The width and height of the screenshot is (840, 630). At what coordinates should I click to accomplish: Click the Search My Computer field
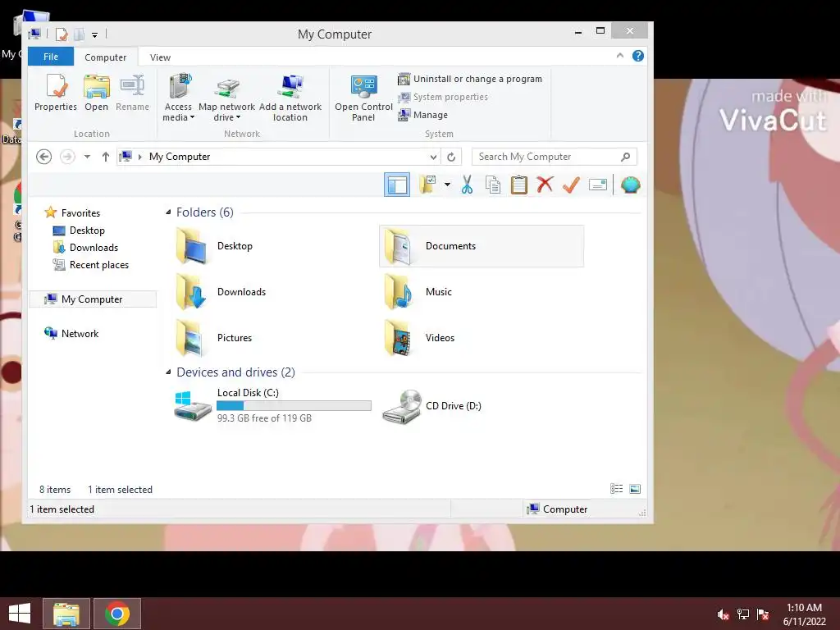click(555, 157)
